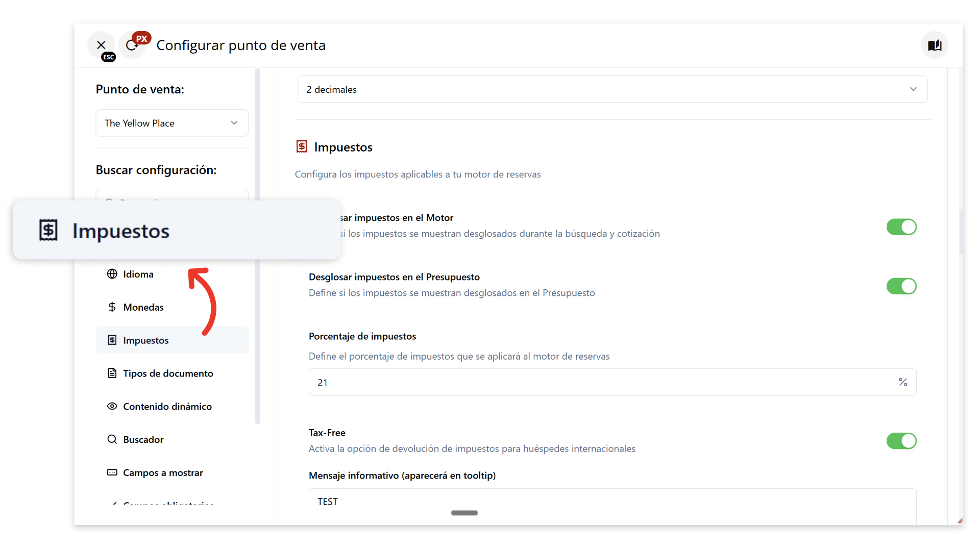Open The Yellow Place point-of-sale dropdown
This screenshot has height=551, width=980.
click(x=172, y=123)
